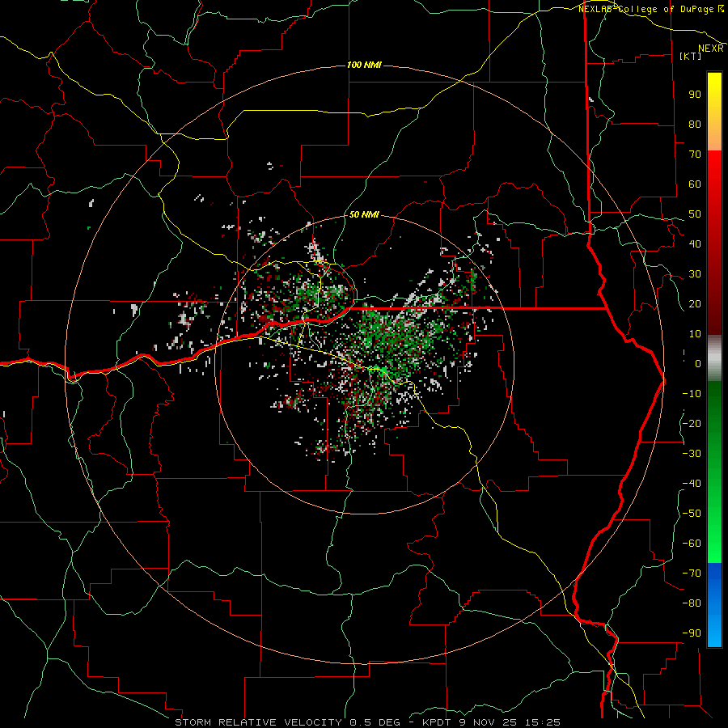Click the -50 value on the velocity scale

coord(692,514)
